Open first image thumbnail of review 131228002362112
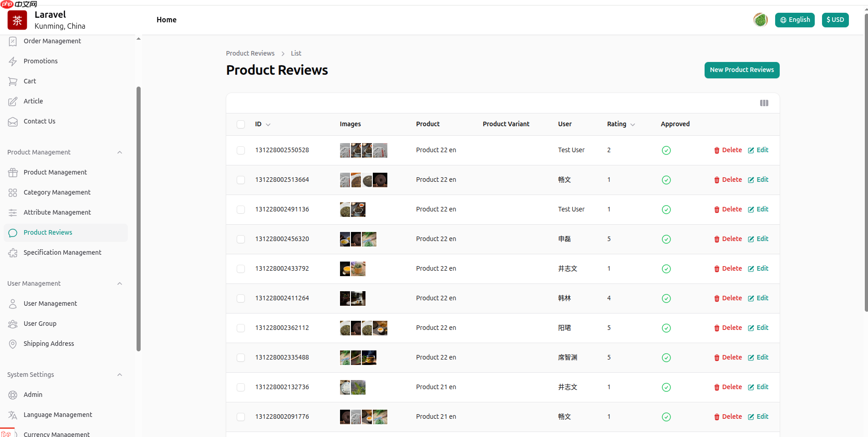 pyautogui.click(x=345, y=328)
